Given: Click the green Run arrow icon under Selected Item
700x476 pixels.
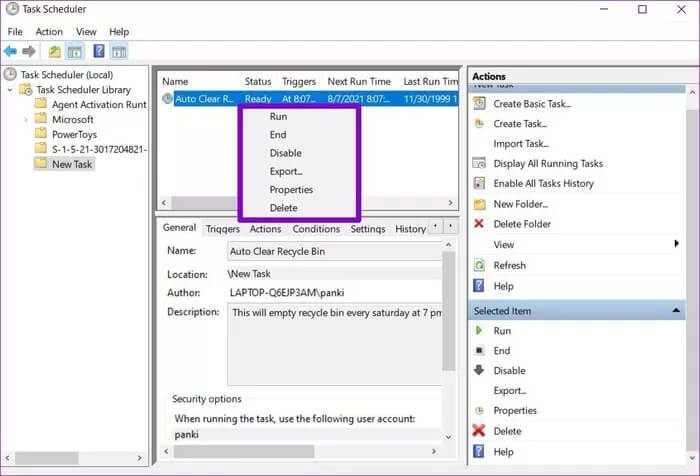Looking at the screenshot, I should [x=479, y=330].
